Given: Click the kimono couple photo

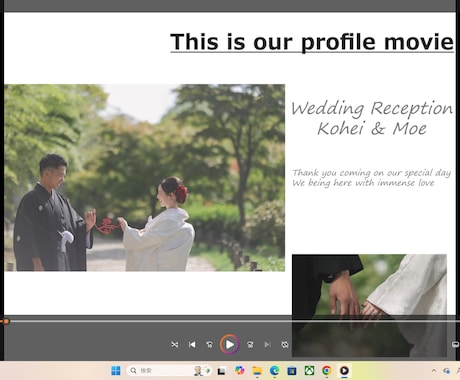Looking at the screenshot, I should pyautogui.click(x=144, y=178).
